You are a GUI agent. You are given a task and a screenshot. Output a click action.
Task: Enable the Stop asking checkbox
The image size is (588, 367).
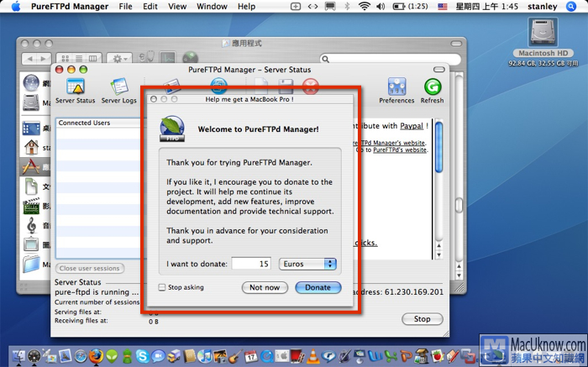(162, 287)
